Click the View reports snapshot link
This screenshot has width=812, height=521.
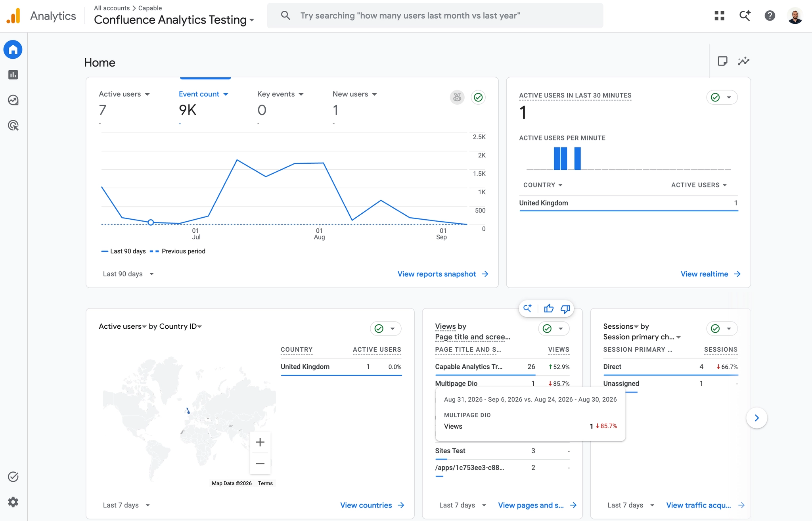click(x=443, y=274)
